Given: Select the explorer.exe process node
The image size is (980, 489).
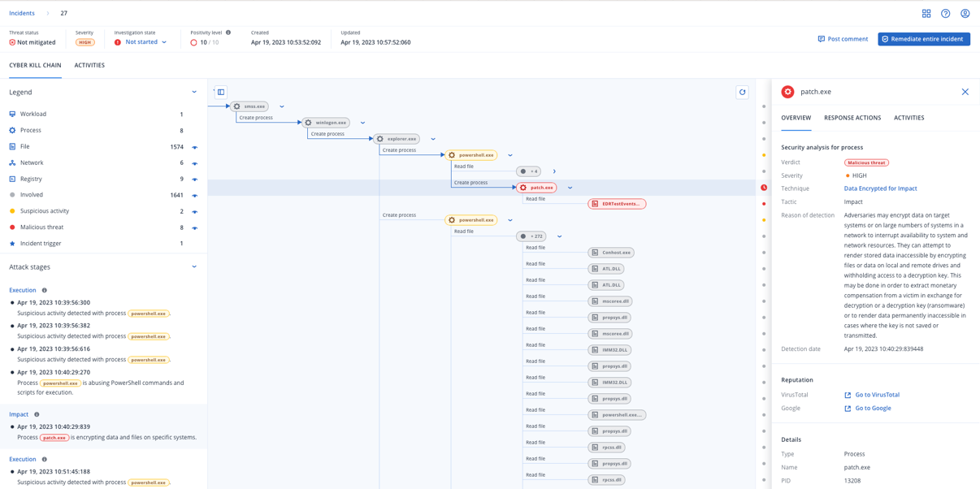Looking at the screenshot, I should (x=397, y=139).
